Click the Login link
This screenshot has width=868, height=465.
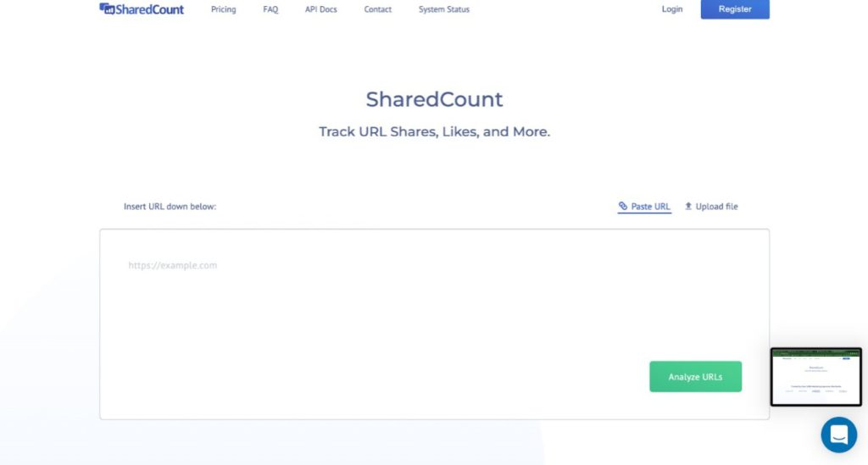(x=672, y=9)
